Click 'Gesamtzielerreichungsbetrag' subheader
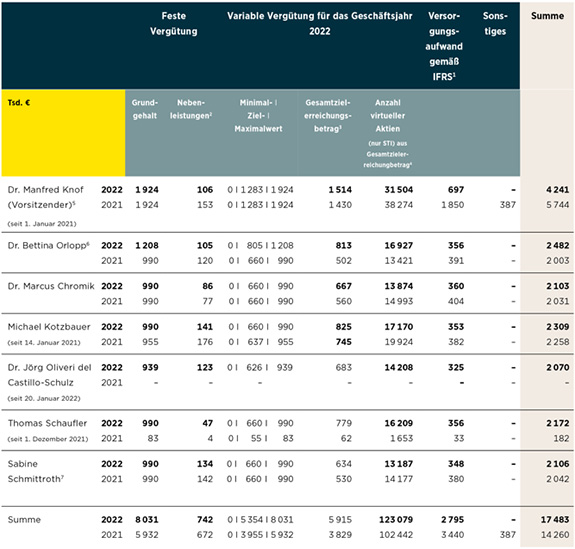This screenshot has width=575, height=549. click(x=327, y=116)
